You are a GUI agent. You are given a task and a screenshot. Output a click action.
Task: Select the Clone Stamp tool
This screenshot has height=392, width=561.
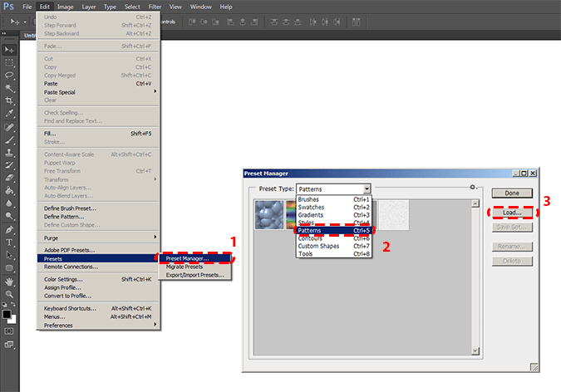click(x=9, y=153)
